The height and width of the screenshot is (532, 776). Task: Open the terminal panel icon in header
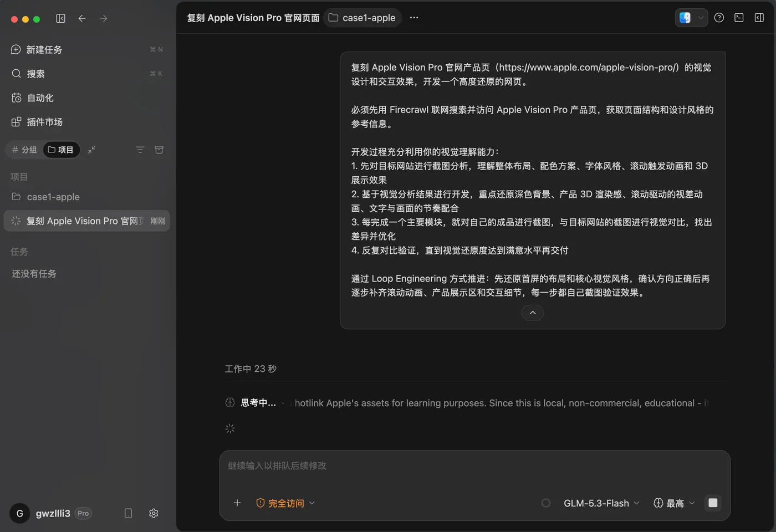coord(739,18)
